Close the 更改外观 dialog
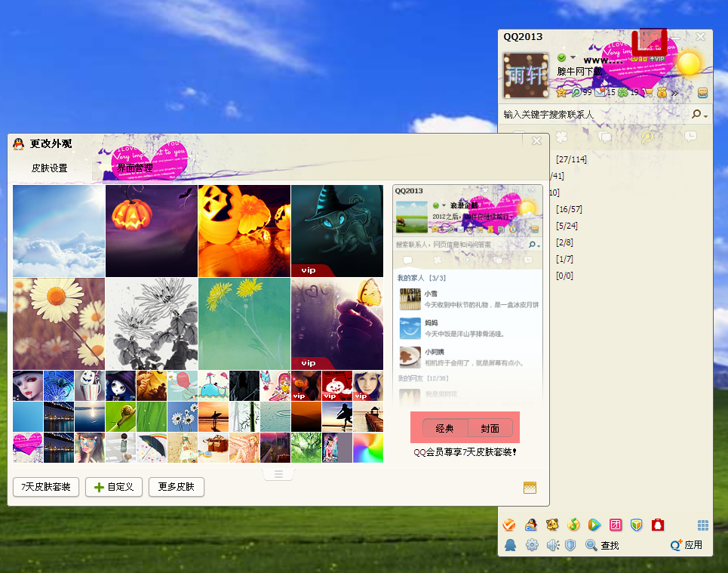The height and width of the screenshot is (573, 728). click(536, 140)
